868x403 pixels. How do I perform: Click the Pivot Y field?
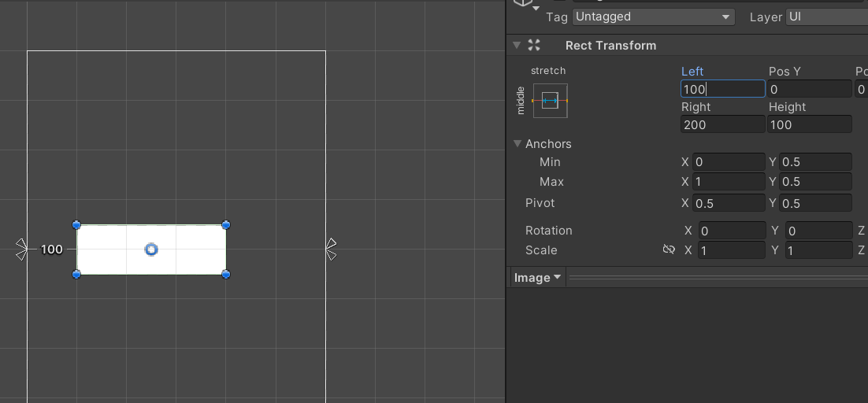point(815,203)
